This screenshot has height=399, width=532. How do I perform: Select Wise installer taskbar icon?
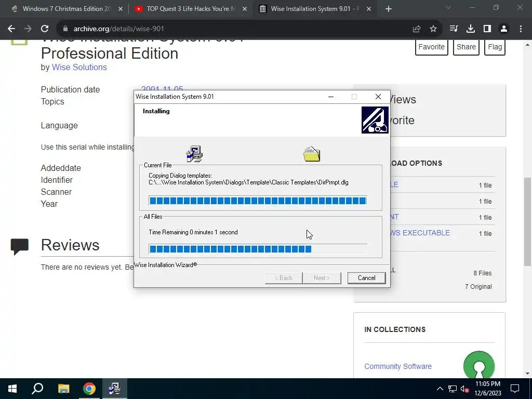point(115,389)
